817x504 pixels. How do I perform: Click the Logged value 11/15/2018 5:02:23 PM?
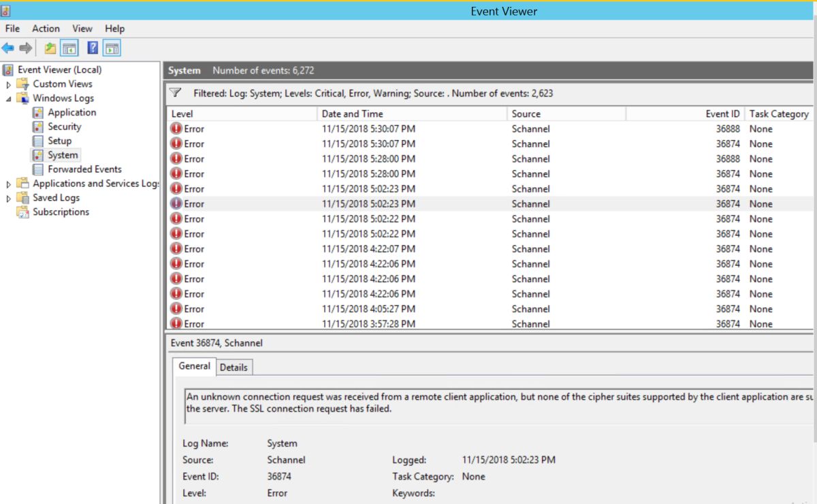coord(509,460)
